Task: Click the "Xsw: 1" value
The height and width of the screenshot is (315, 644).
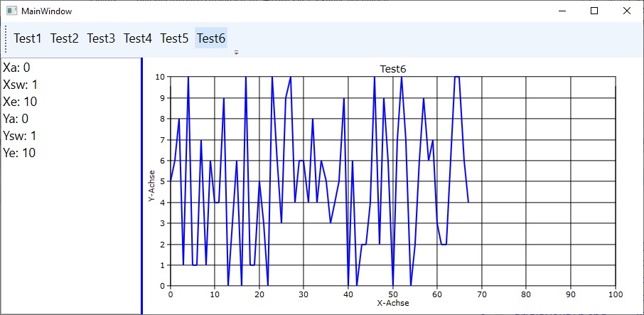Action: (x=20, y=85)
